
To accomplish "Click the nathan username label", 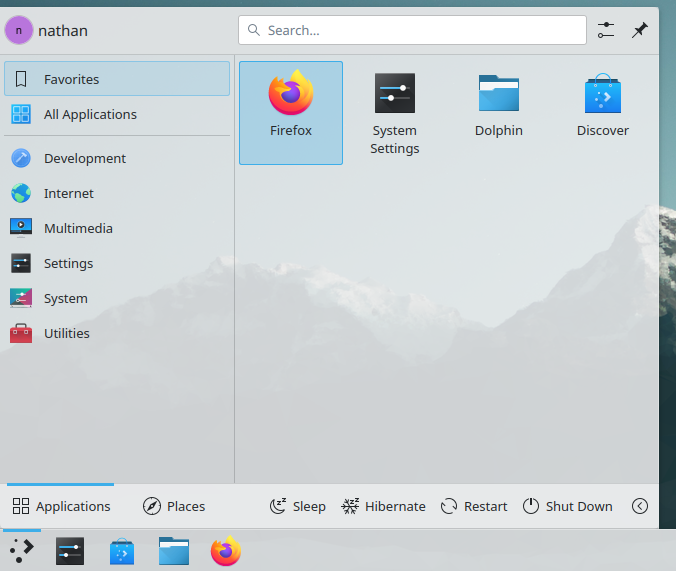I will pos(63,31).
